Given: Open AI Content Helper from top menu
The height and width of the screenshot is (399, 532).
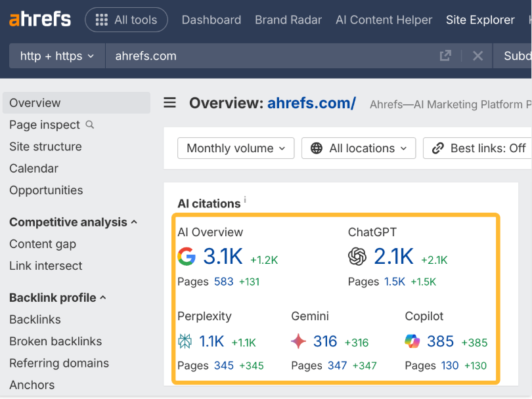Looking at the screenshot, I should [384, 20].
